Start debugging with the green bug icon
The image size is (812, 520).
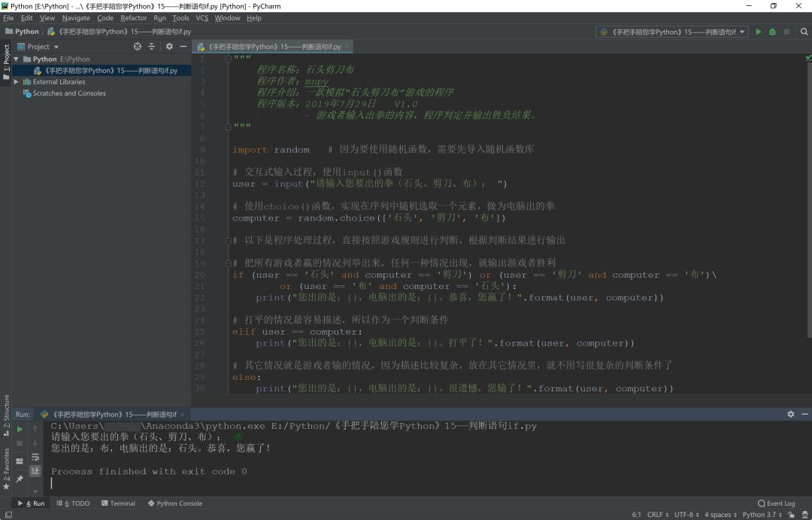pos(773,32)
